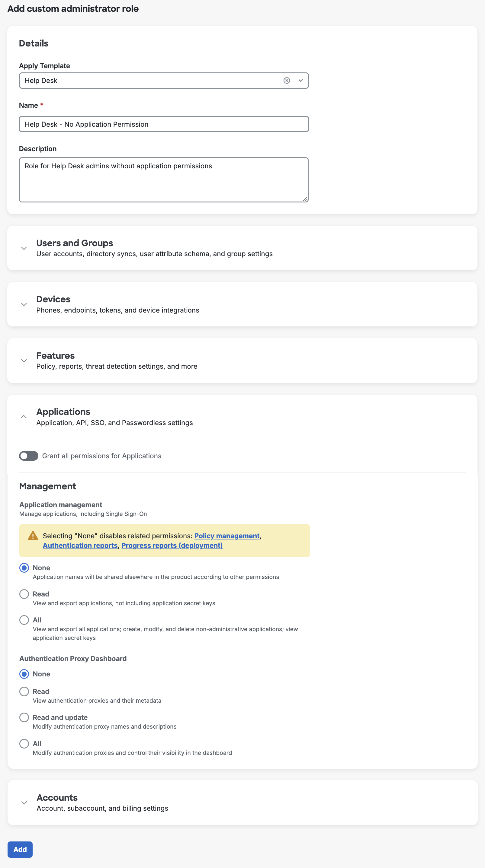Viewport: 485px width, 868px height.
Task: Select Read for Application management
Action: (24, 594)
